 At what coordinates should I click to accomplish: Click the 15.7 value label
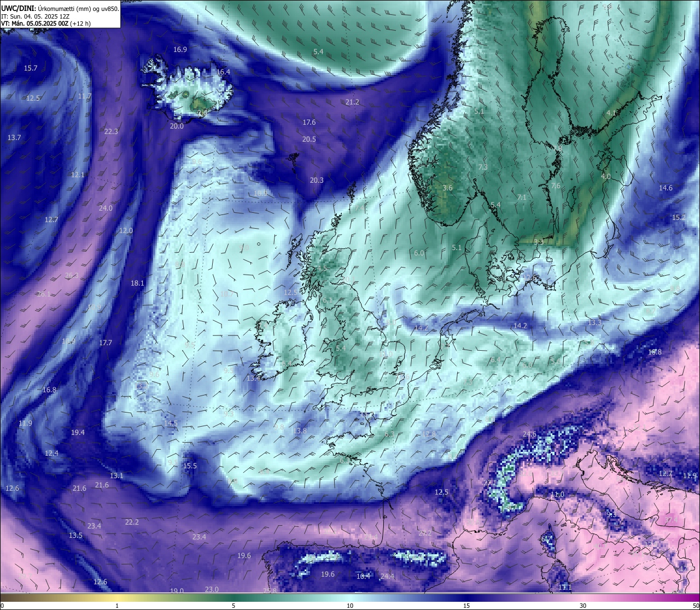(x=31, y=68)
